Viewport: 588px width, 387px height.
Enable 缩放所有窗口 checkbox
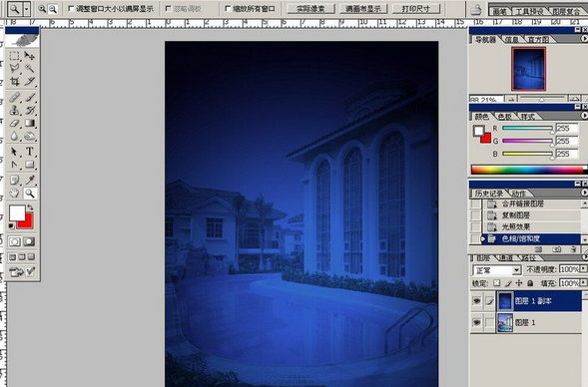(x=228, y=8)
